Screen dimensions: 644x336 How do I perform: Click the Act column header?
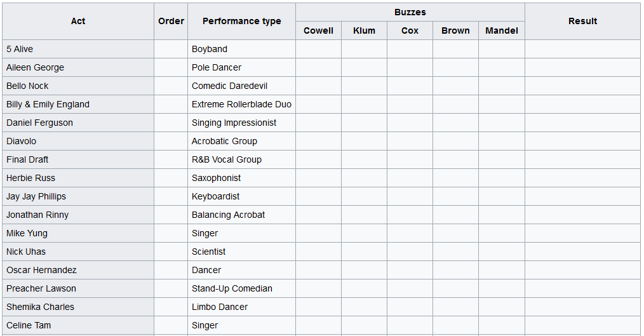tap(78, 21)
